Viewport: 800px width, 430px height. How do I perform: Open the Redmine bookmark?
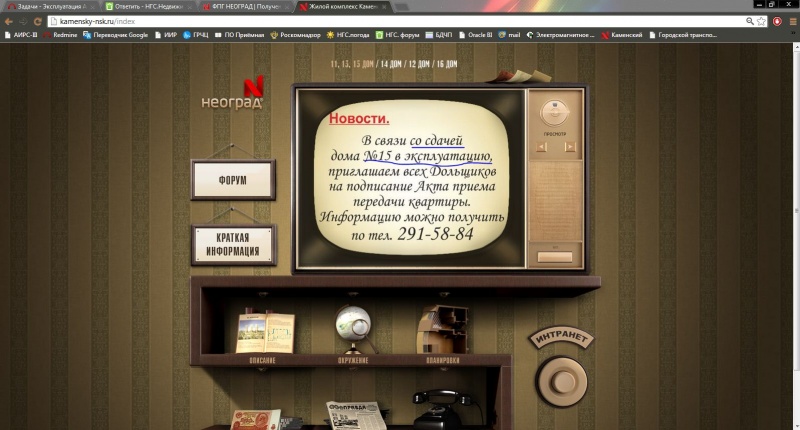click(60, 35)
